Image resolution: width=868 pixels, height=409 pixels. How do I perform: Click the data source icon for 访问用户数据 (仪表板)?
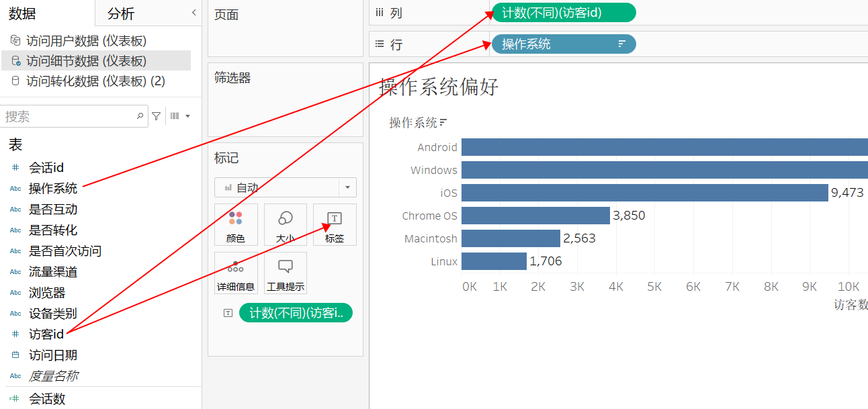click(15, 40)
